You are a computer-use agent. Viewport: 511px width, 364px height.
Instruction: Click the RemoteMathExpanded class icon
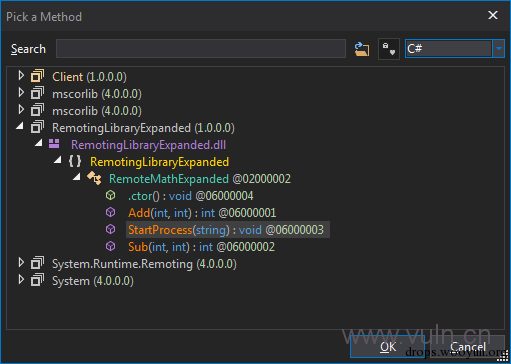coord(94,178)
